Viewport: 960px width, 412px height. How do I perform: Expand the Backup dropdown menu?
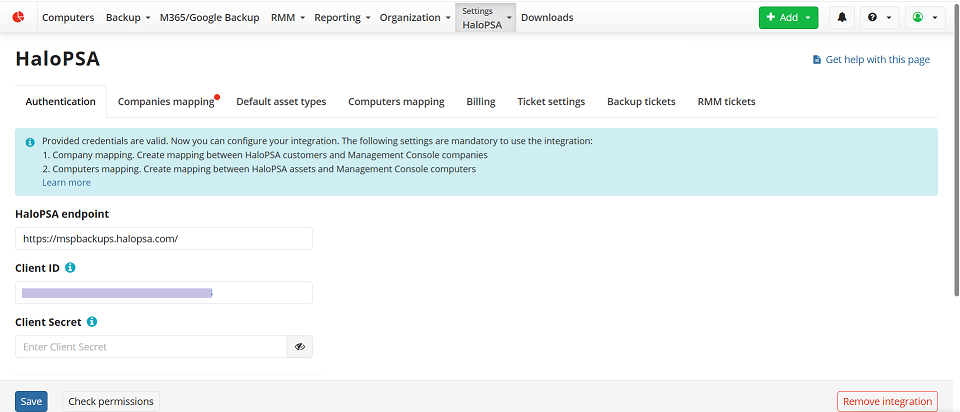[128, 18]
